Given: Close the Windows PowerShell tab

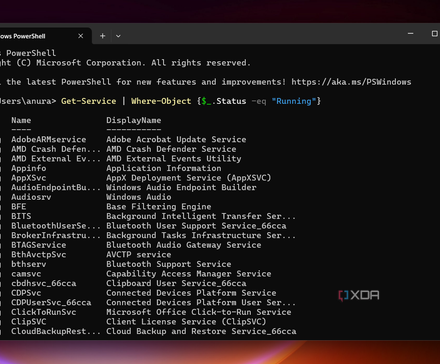Looking at the screenshot, I should tap(81, 36).
